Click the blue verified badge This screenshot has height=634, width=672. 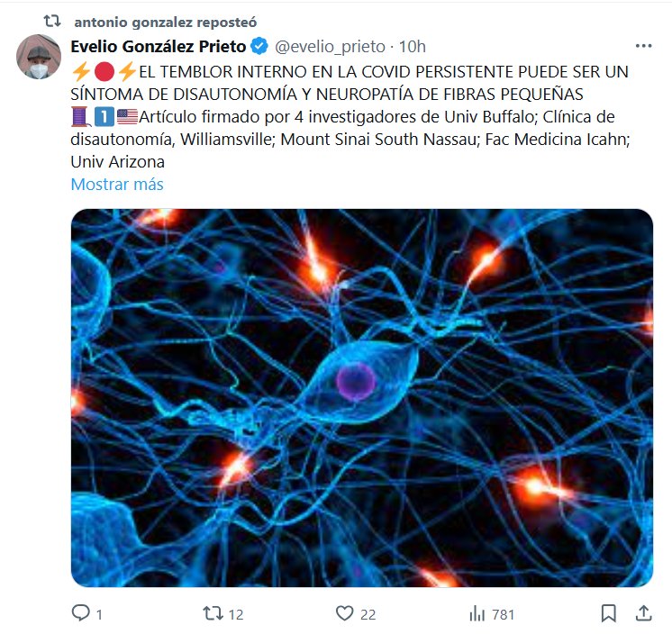tap(259, 46)
